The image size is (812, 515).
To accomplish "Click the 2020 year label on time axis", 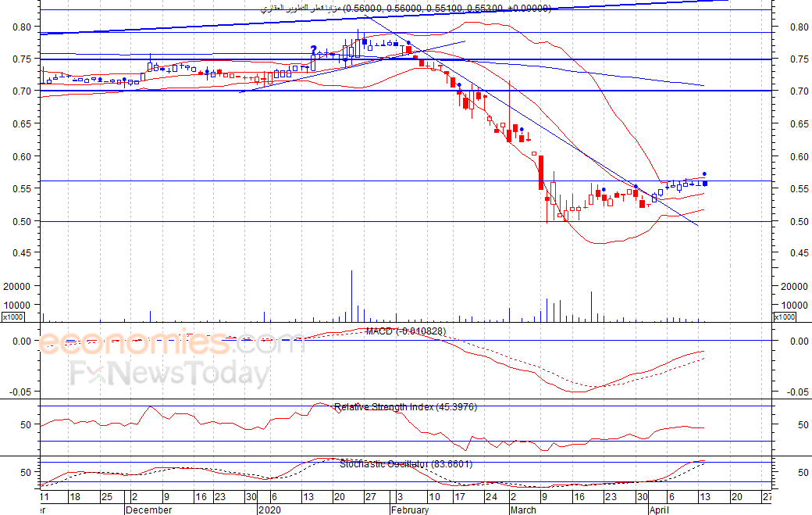I will point(269,510).
